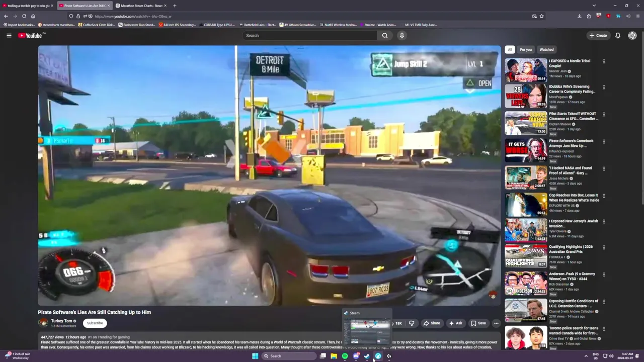Open 'Pilot Starts Takeoff WITHOUT Clearance' thumbnail
This screenshot has height=362, width=644.
(526, 122)
